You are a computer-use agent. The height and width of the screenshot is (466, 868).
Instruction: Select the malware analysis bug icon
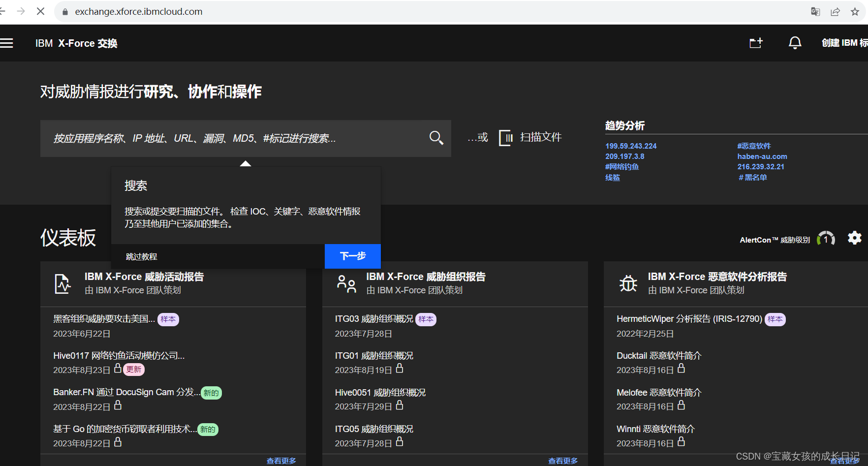[628, 283]
